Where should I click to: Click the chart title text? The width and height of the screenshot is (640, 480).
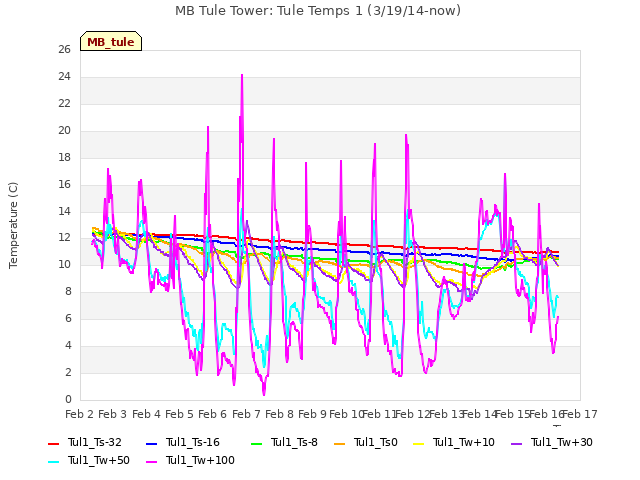click(318, 11)
